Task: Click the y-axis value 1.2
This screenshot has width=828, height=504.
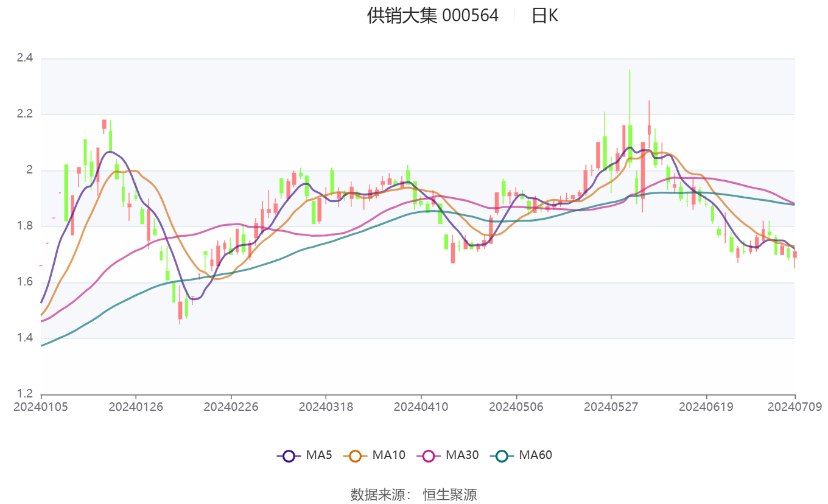Action: pos(24,394)
